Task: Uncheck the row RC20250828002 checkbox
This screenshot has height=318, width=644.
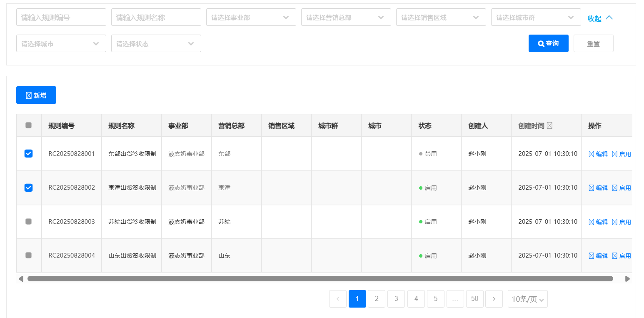Action: (28, 188)
